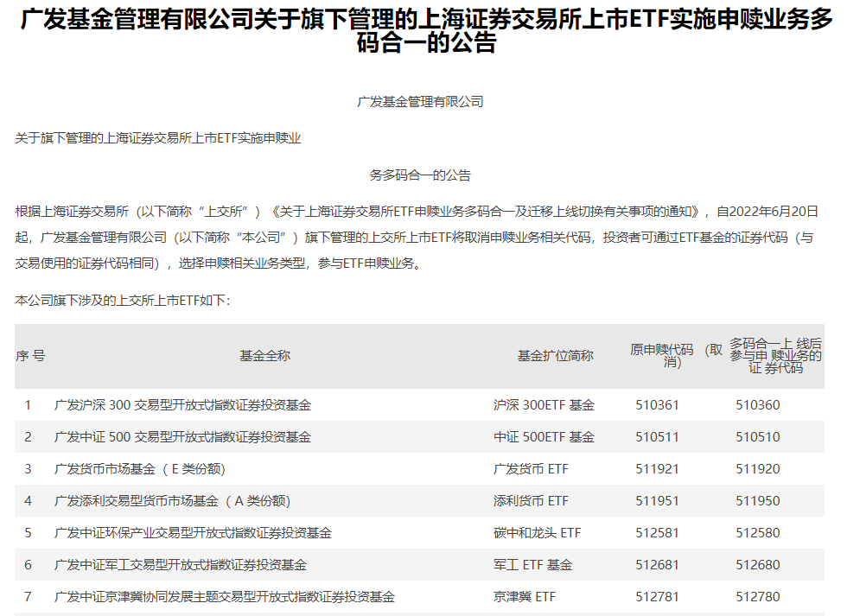Screen dimensions: 847x616
Task: Click the announcement title heading
Action: tap(423, 32)
